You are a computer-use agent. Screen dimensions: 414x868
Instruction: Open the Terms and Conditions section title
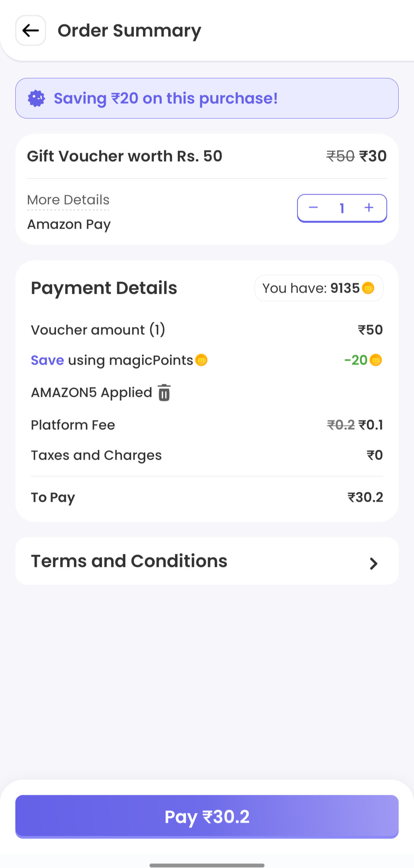tap(129, 561)
